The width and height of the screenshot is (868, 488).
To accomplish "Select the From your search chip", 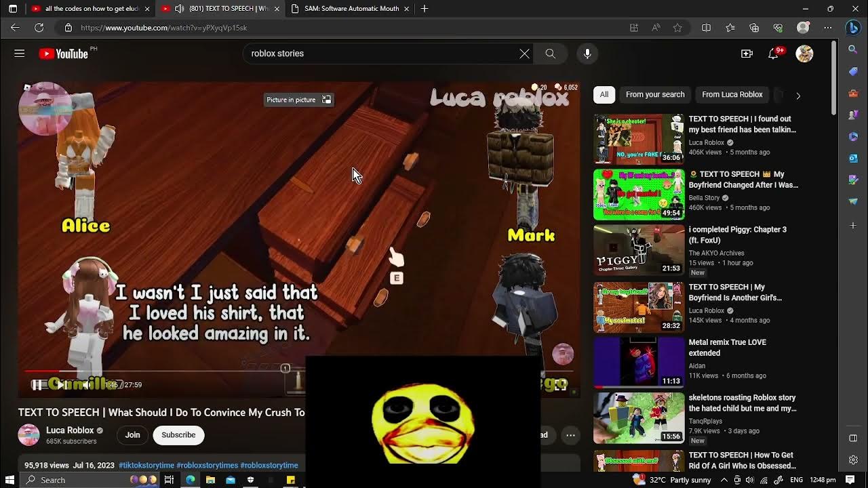I will (x=655, y=95).
